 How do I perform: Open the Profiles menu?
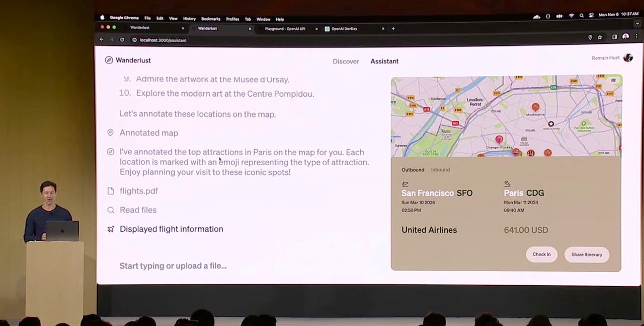[232, 19]
